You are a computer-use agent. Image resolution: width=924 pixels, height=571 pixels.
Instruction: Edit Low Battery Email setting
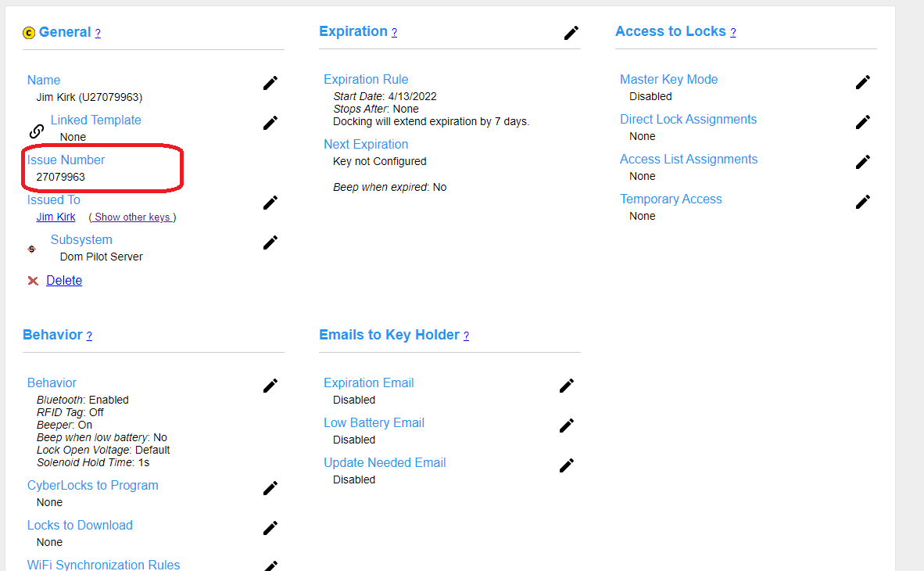(x=567, y=426)
